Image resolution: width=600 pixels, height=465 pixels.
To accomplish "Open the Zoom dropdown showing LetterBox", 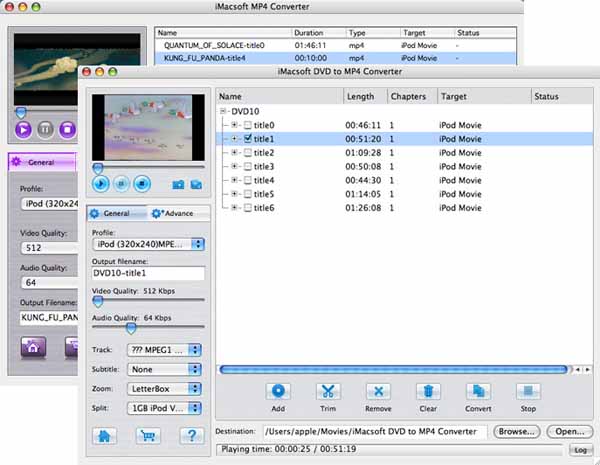I will pyautogui.click(x=164, y=389).
